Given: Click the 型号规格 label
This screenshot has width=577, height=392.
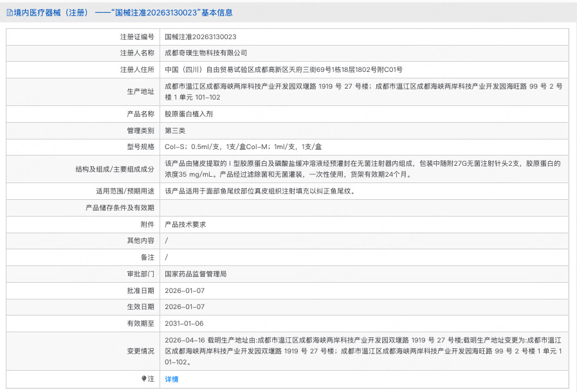Looking at the screenshot, I should tap(141, 147).
